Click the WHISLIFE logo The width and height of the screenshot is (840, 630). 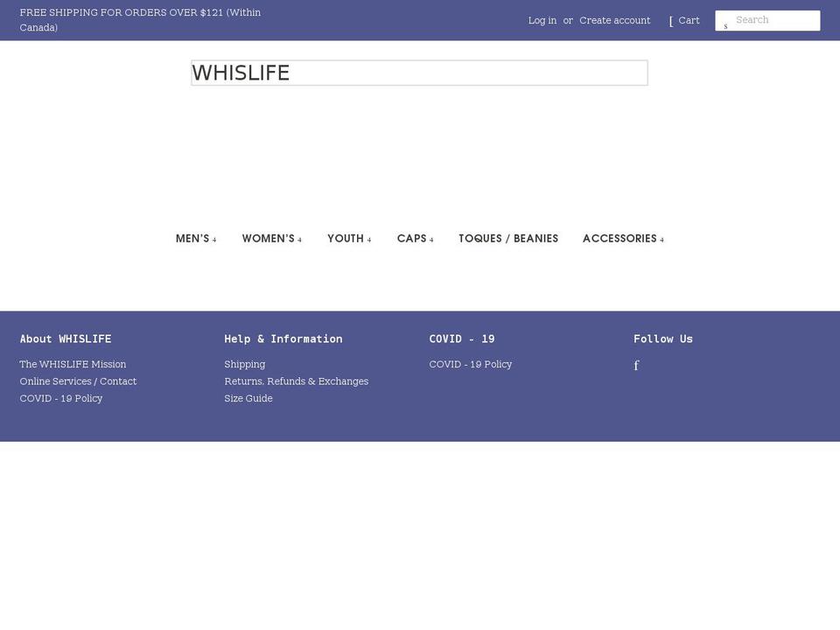(x=241, y=73)
